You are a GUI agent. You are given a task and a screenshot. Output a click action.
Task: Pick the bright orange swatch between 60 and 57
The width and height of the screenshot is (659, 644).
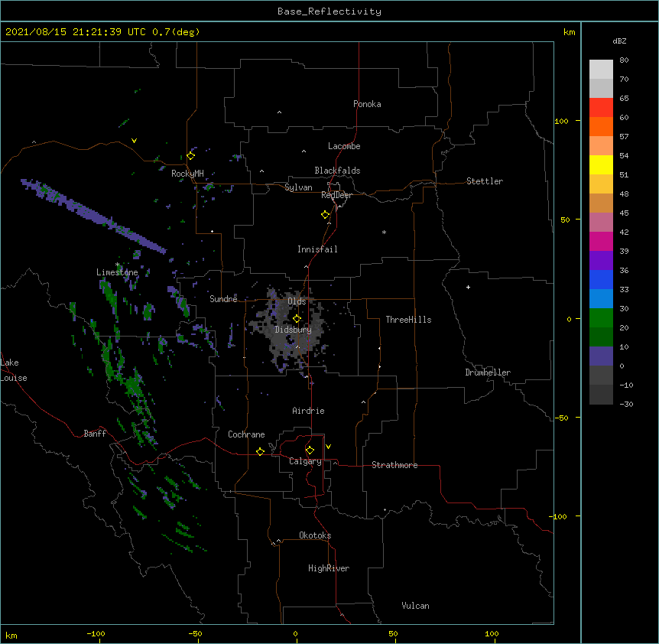tap(601, 126)
